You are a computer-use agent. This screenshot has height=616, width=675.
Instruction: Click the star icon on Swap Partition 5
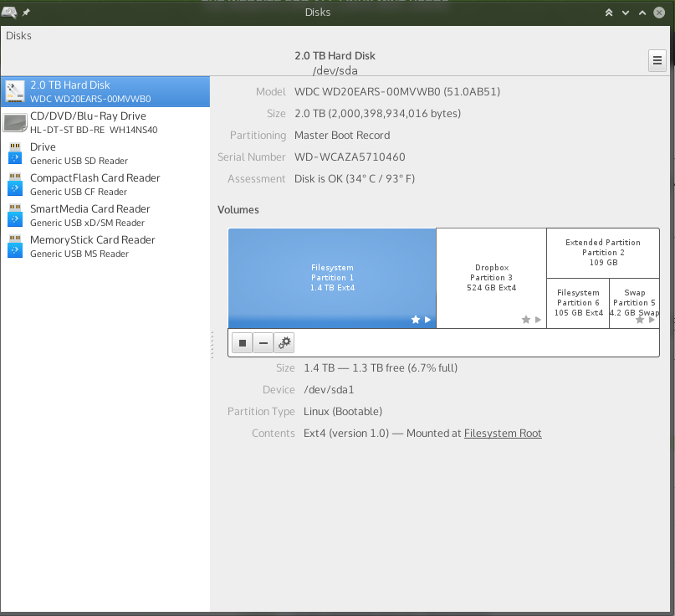tap(640, 320)
